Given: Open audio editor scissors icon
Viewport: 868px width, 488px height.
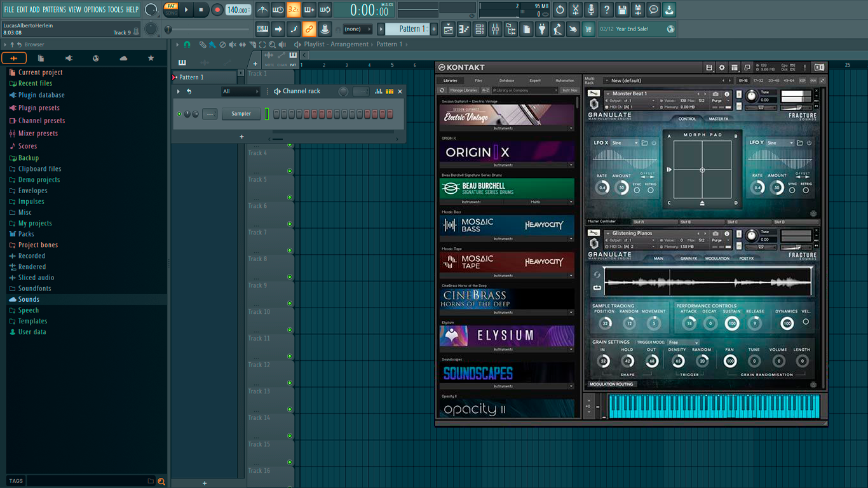Looking at the screenshot, I should (576, 10).
